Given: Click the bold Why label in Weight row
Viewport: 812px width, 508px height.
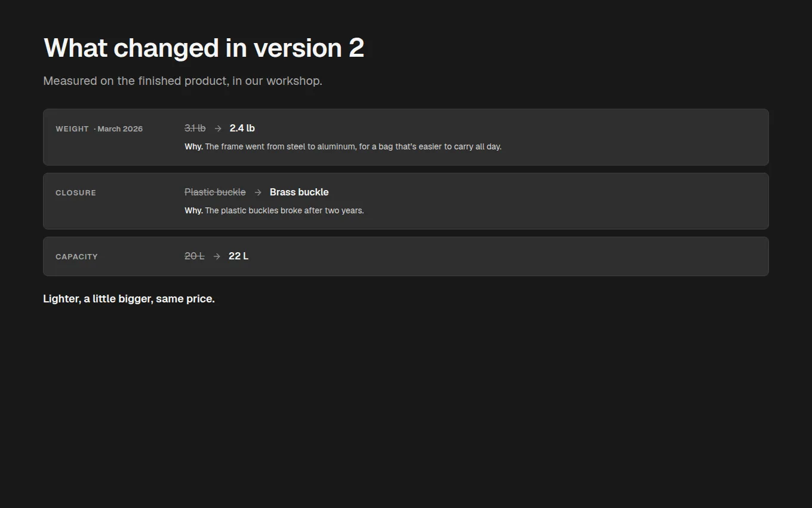Looking at the screenshot, I should pyautogui.click(x=193, y=146).
